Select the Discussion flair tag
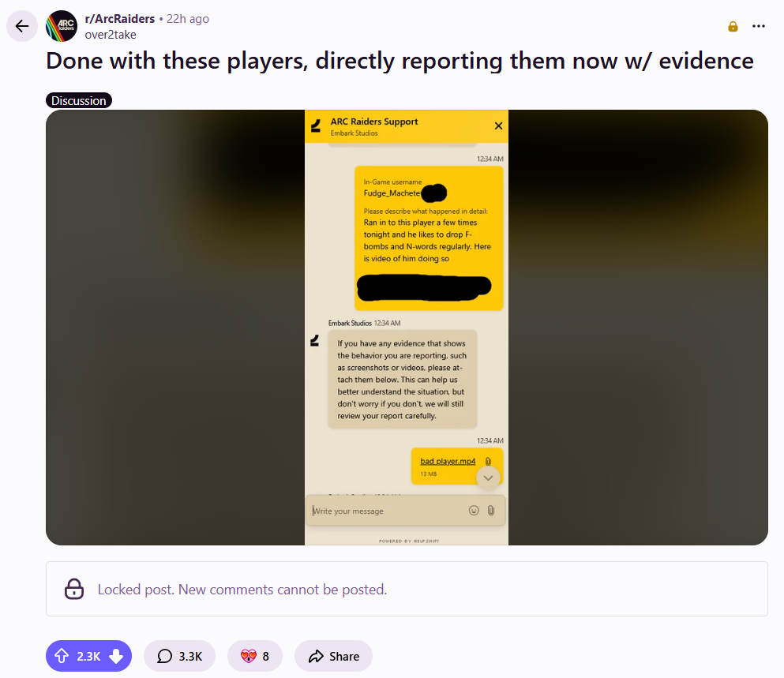The width and height of the screenshot is (784, 678). point(79,100)
